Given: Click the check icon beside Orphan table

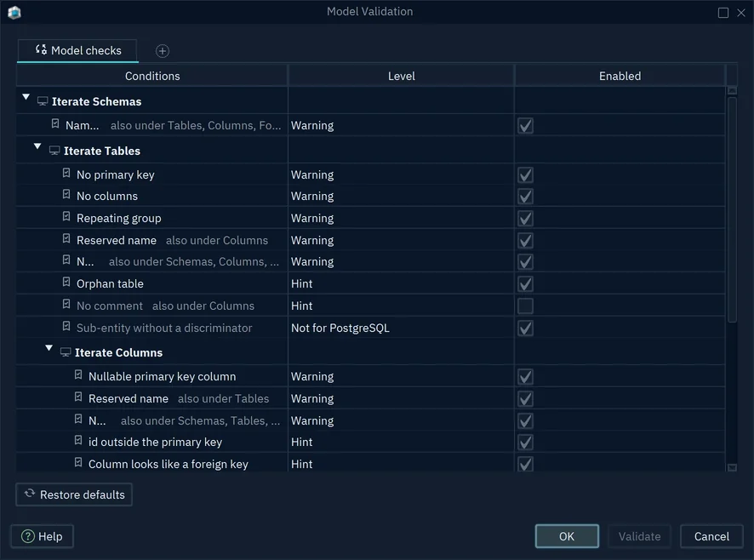Looking at the screenshot, I should click(x=66, y=283).
